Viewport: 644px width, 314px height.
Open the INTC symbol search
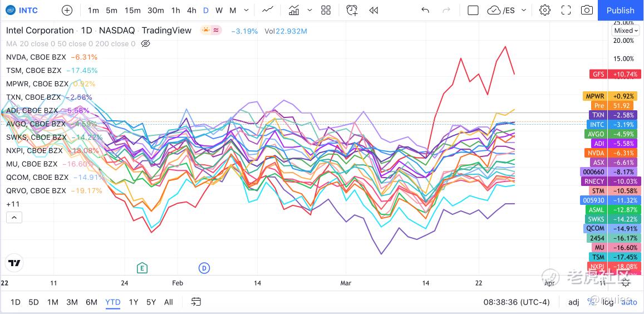coord(23,10)
